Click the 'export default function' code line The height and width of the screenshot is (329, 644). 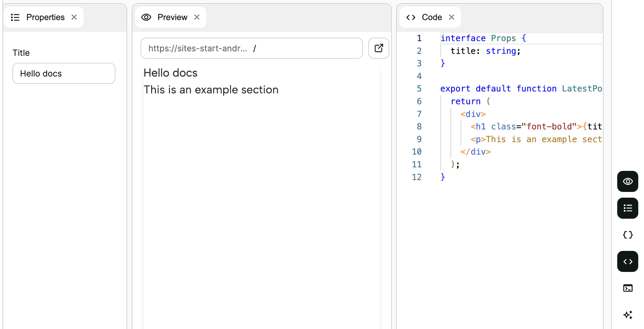(521, 89)
